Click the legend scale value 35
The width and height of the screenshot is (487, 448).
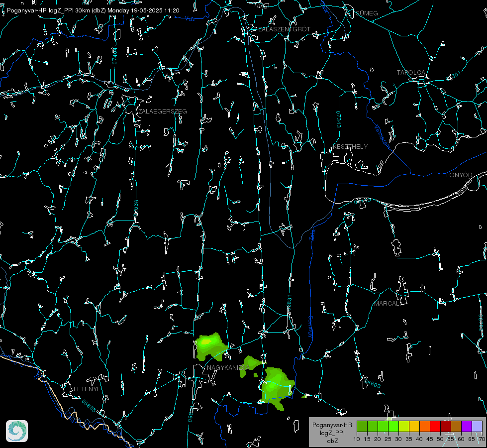(409, 439)
